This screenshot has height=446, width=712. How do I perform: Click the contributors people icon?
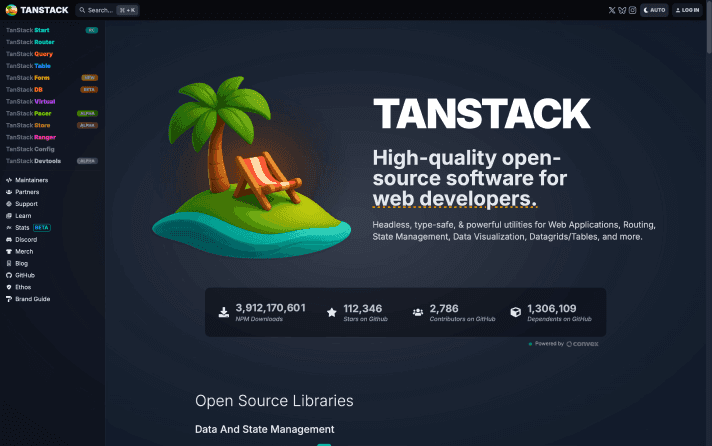[x=418, y=312]
